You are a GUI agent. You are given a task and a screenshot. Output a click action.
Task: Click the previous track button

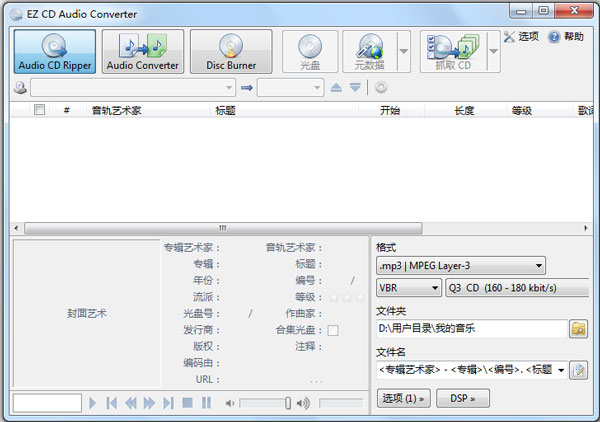tap(112, 403)
